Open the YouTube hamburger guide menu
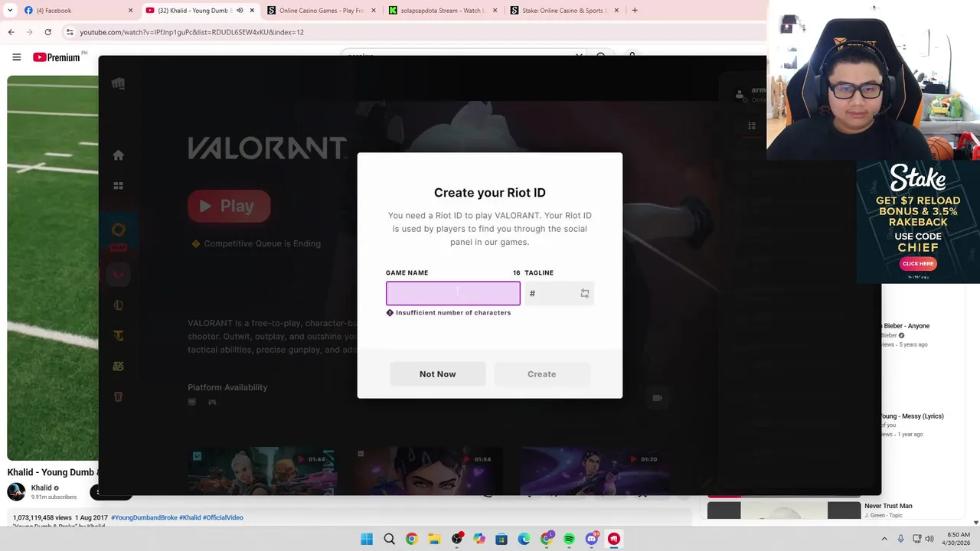This screenshot has width=980, height=551. (16, 57)
